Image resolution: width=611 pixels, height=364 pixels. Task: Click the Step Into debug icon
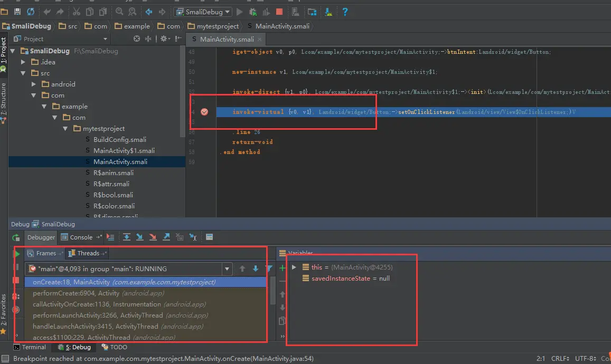(139, 237)
